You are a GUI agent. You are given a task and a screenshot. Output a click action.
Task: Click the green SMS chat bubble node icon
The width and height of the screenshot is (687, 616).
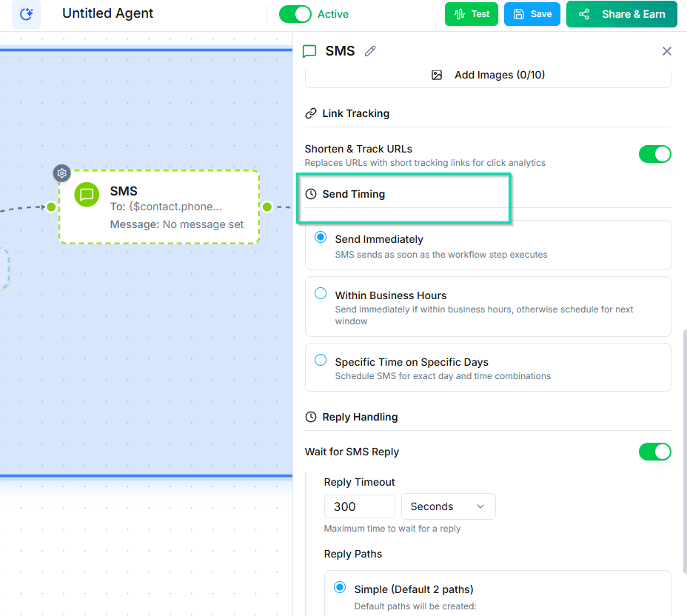(x=87, y=195)
